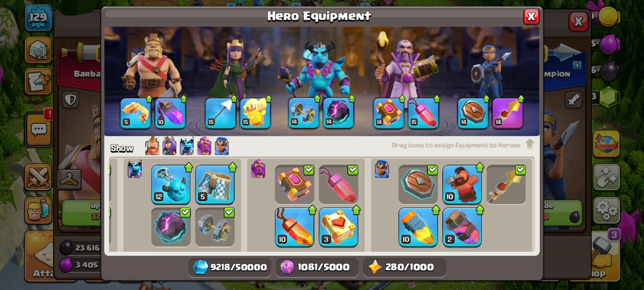Screen dimensions: 644x290
Task: Pick the level 10 Hog Rider puppet equipment
Action: click(x=462, y=184)
